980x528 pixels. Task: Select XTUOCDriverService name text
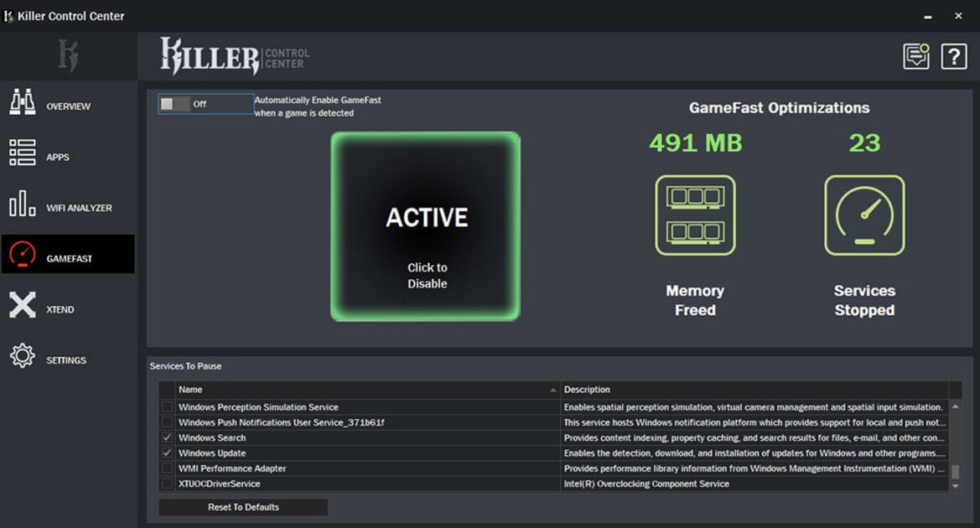pos(220,484)
